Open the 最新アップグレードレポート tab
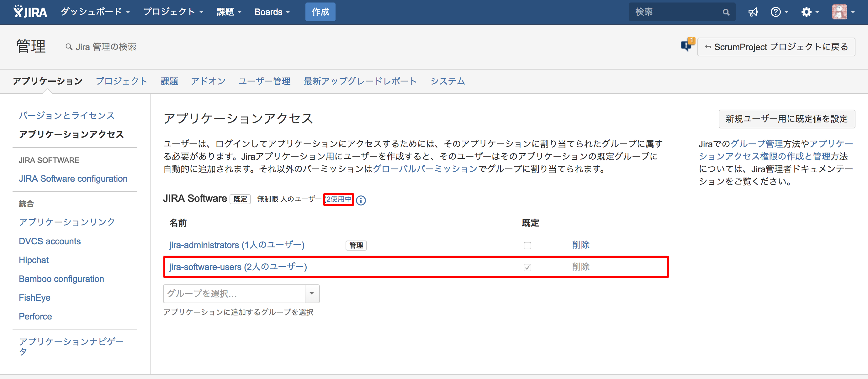The image size is (868, 379). (360, 81)
